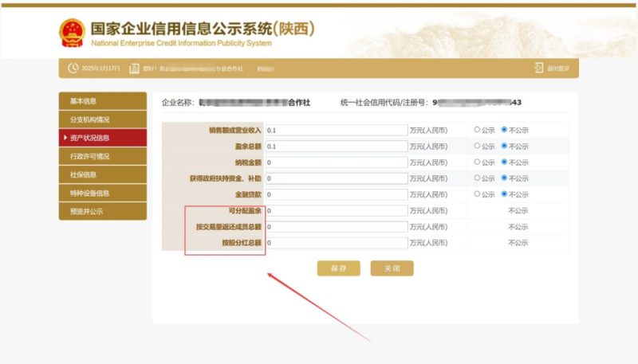Select 不公示 for 金融贷款
This screenshot has width=638, height=364.
point(504,194)
